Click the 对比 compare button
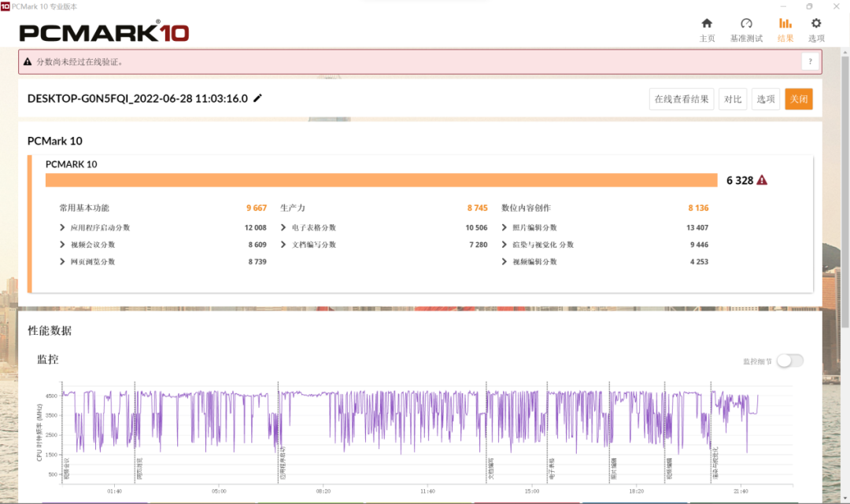 [733, 99]
